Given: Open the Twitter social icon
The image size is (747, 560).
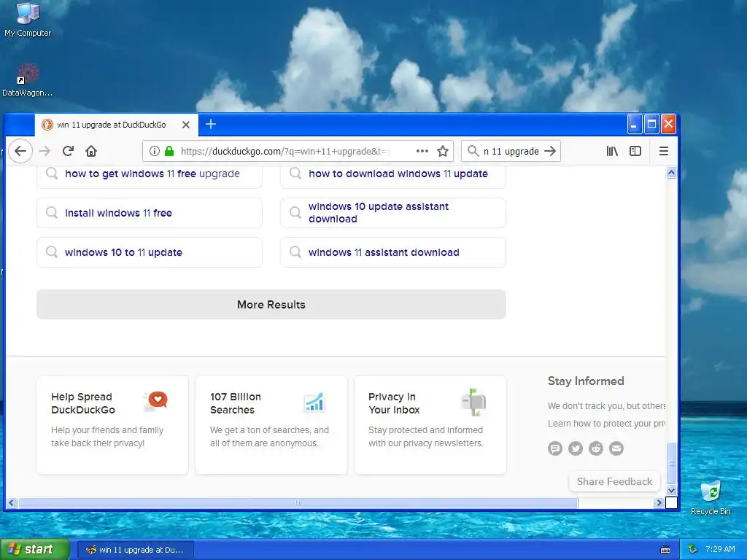Looking at the screenshot, I should point(576,448).
